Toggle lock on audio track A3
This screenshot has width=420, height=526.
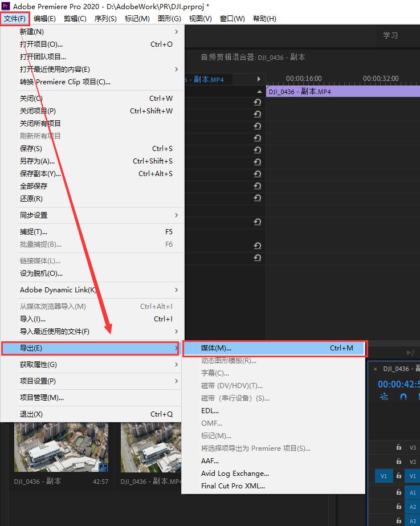(x=398, y=521)
